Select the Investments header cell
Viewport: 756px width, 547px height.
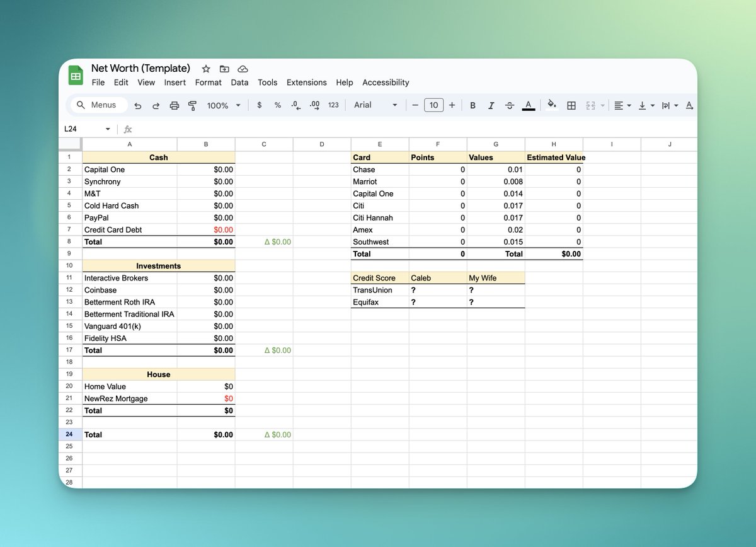tap(159, 266)
